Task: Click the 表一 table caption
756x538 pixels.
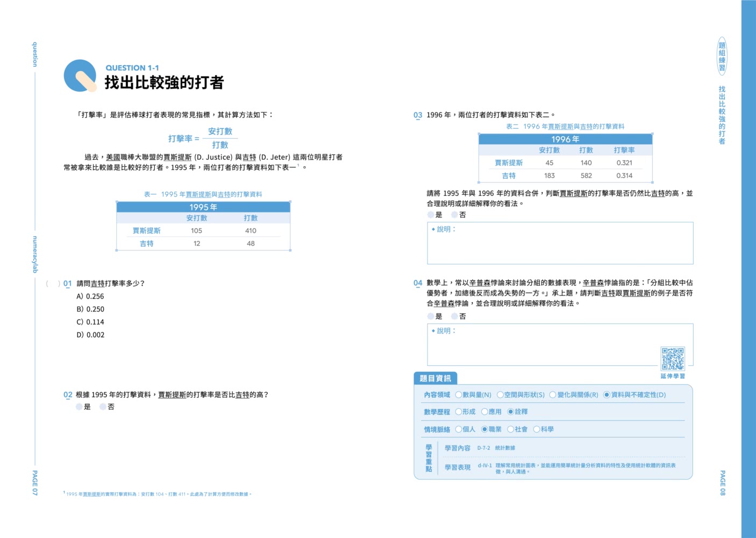Action: point(203,194)
